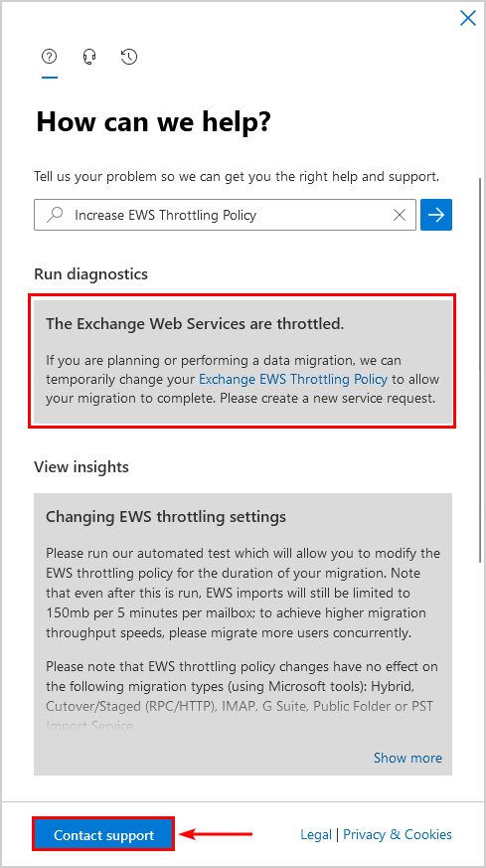Open the Legal link

coord(316,834)
